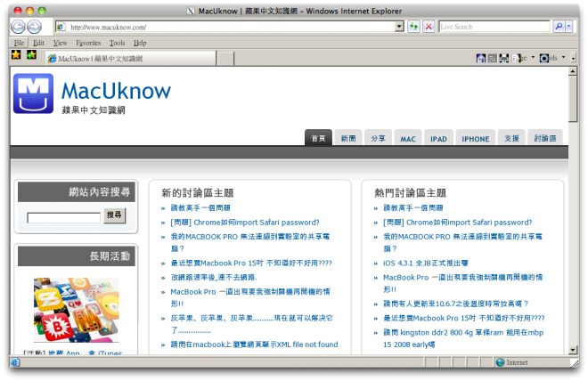Open the Favorites menu
The width and height of the screenshot is (588, 381).
88,42
